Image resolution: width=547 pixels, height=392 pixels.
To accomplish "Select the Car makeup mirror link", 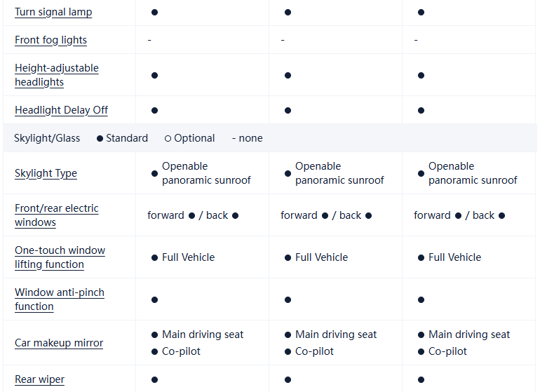I will click(x=59, y=343).
